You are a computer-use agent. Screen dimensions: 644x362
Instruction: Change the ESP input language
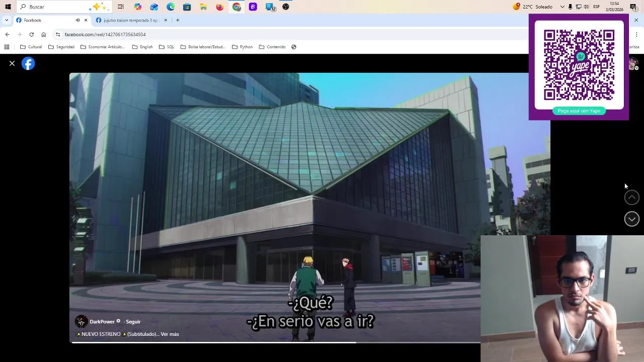(x=597, y=7)
